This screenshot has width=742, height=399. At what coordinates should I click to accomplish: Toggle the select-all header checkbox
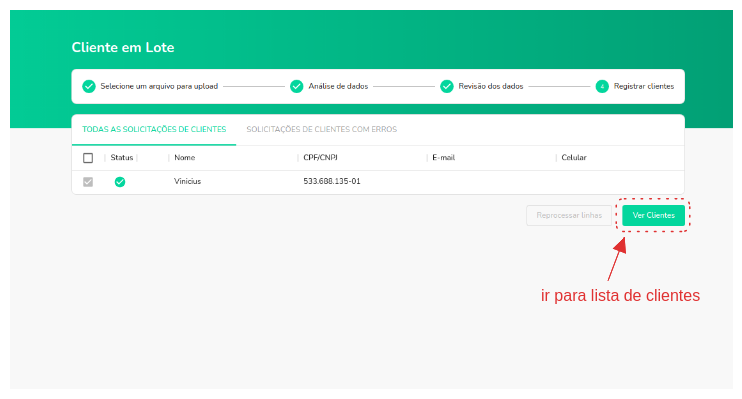[88, 158]
